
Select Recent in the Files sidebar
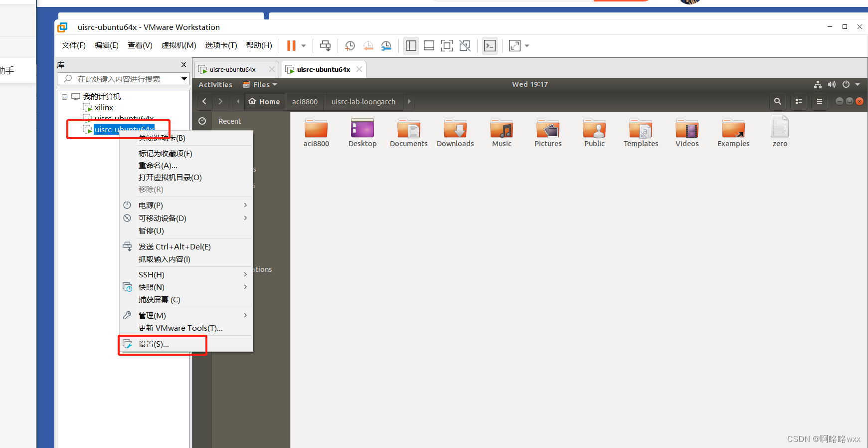click(x=229, y=121)
